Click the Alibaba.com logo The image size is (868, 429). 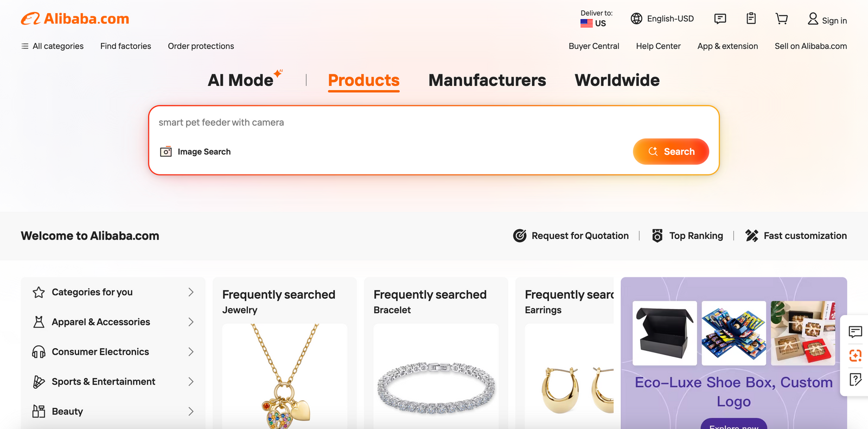75,19
